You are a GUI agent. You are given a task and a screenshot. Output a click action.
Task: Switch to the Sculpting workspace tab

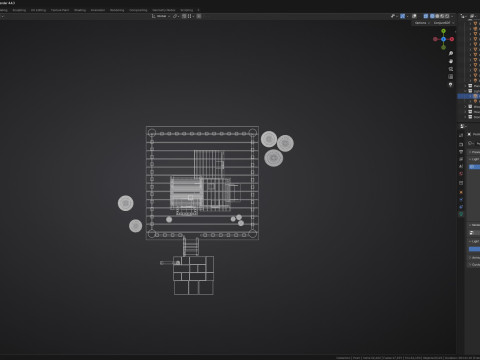click(x=19, y=10)
